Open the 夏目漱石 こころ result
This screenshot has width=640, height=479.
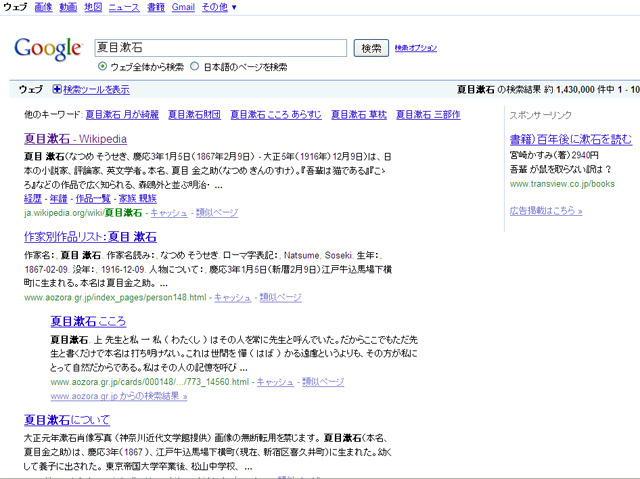coord(88,321)
